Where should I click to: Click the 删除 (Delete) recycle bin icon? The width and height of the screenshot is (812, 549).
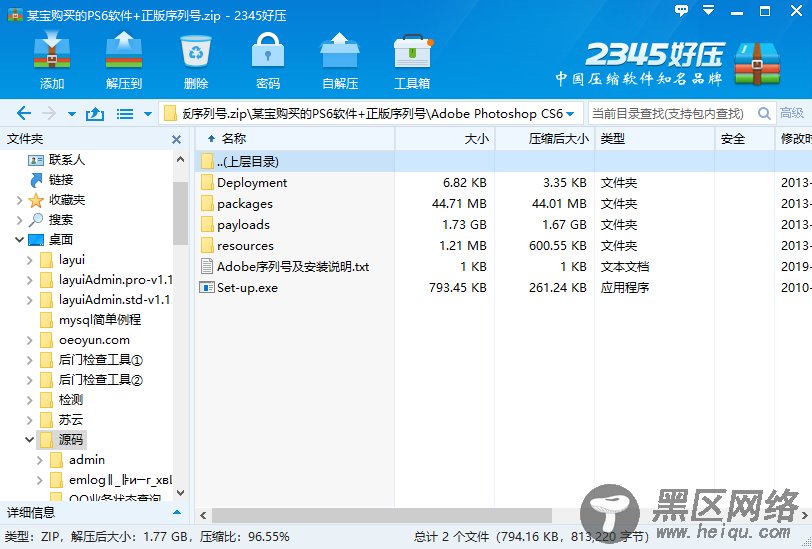tap(196, 51)
